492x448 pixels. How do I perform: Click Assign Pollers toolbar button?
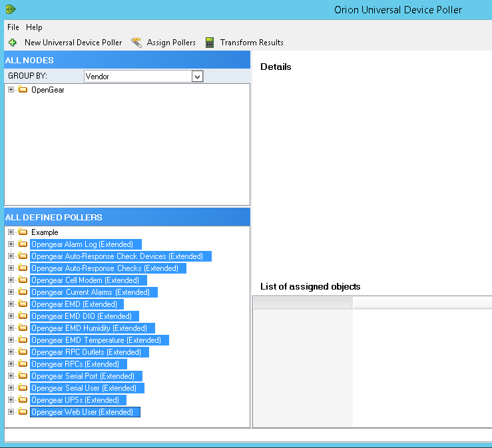164,43
